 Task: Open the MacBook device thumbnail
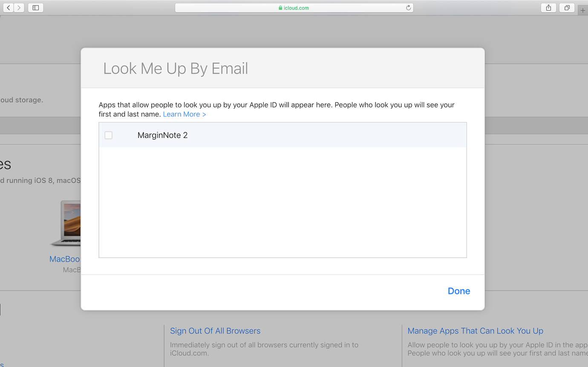tap(66, 224)
